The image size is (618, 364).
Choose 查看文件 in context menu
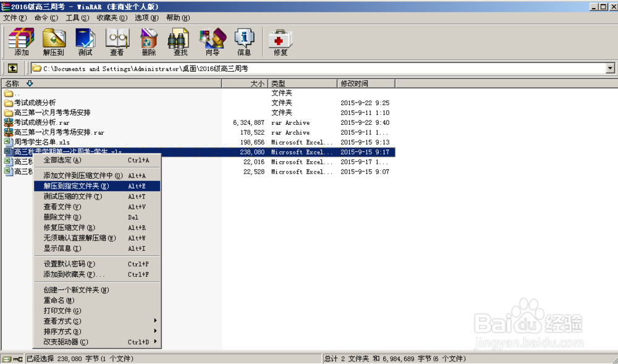click(x=97, y=207)
